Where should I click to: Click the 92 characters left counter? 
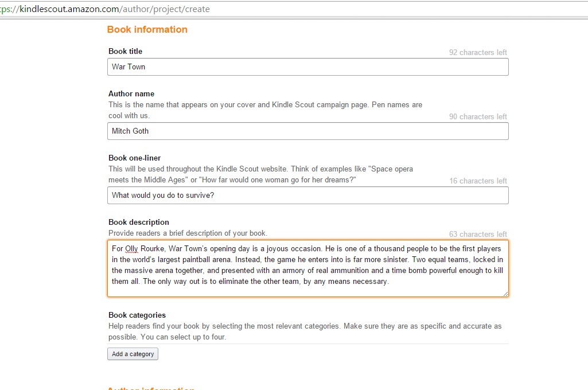pos(478,53)
